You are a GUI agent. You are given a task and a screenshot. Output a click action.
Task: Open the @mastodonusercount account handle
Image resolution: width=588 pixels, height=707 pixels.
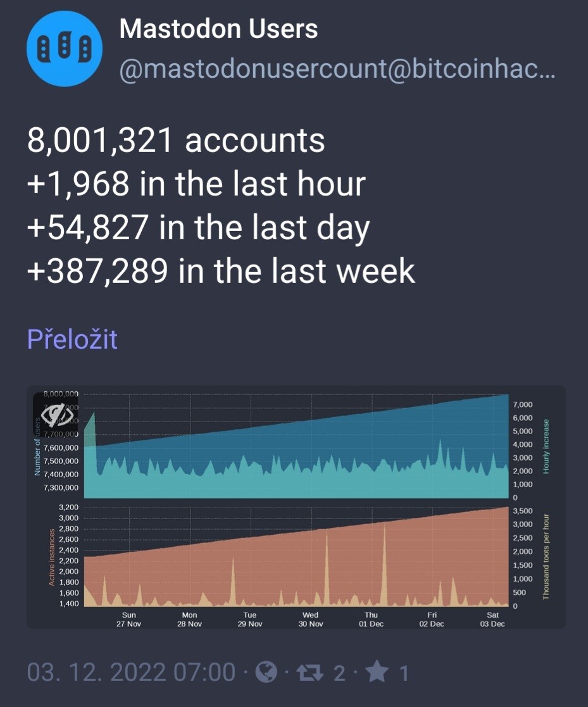tap(337, 69)
